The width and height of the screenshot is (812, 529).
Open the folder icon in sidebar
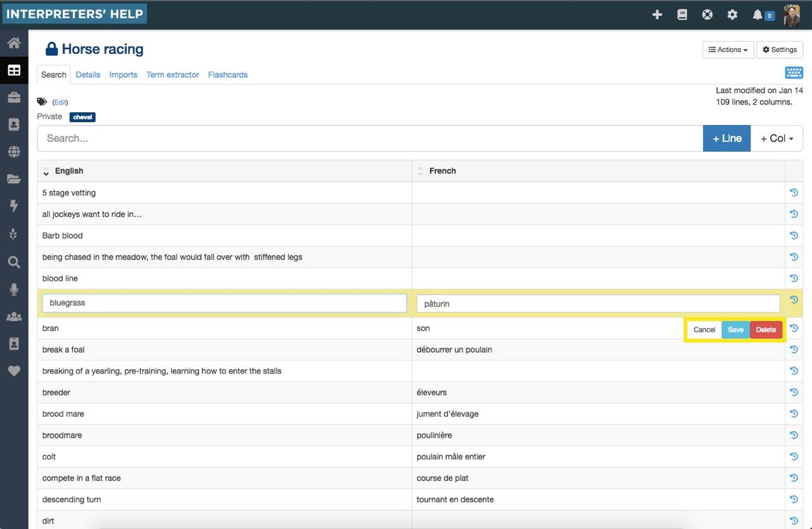pos(14,180)
